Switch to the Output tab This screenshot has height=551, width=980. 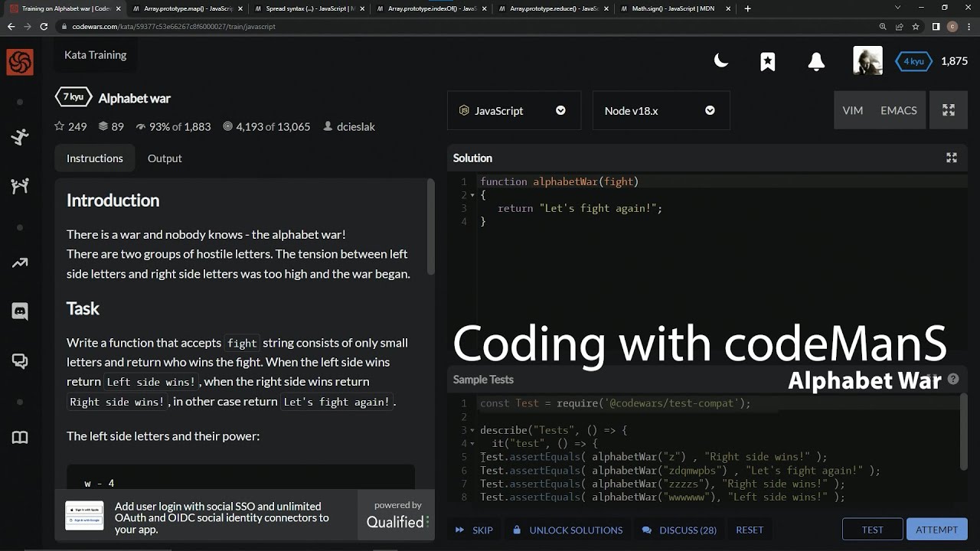point(165,158)
